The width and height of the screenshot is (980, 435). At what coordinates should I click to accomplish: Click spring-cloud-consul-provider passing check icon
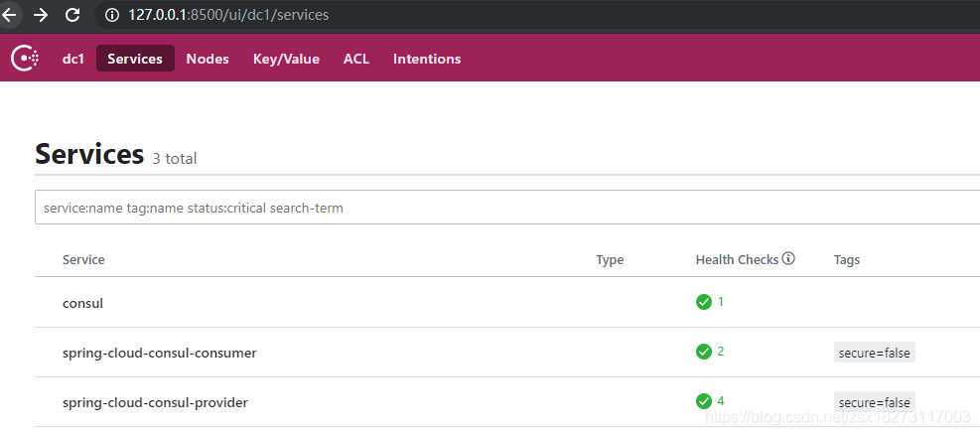704,401
